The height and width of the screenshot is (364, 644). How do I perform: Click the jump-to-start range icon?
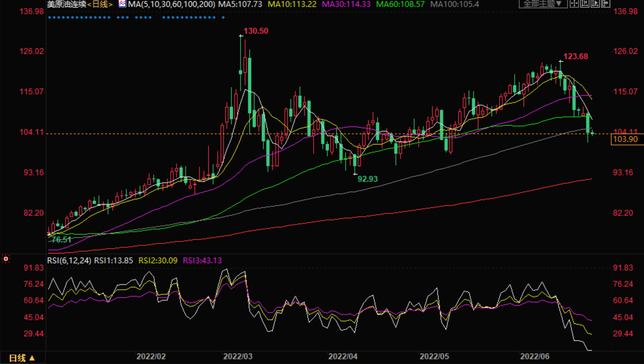tap(585, 4)
